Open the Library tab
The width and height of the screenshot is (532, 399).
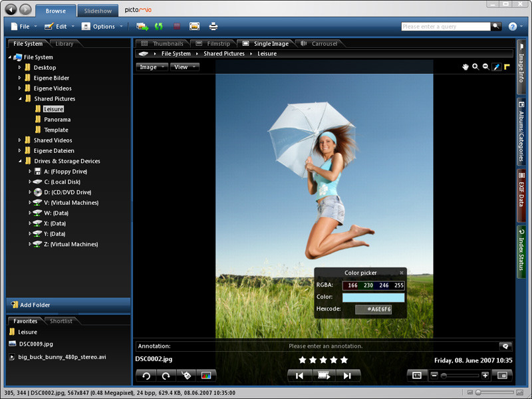(x=64, y=43)
